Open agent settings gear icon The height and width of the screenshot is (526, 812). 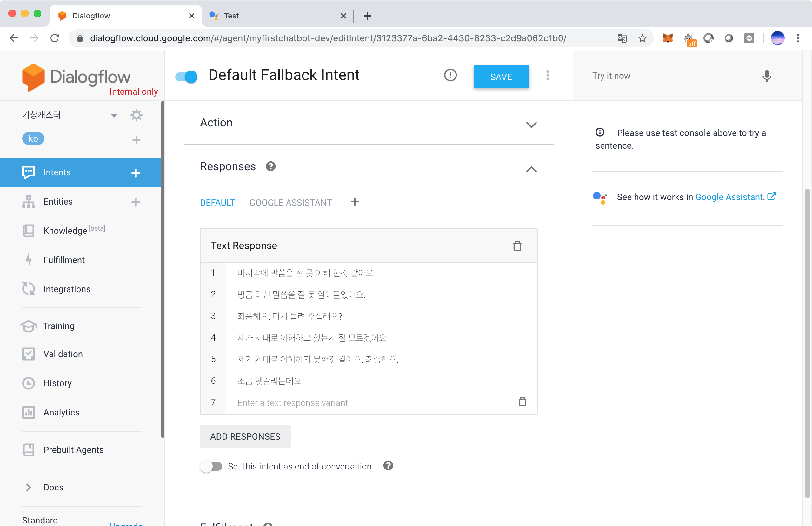point(136,115)
